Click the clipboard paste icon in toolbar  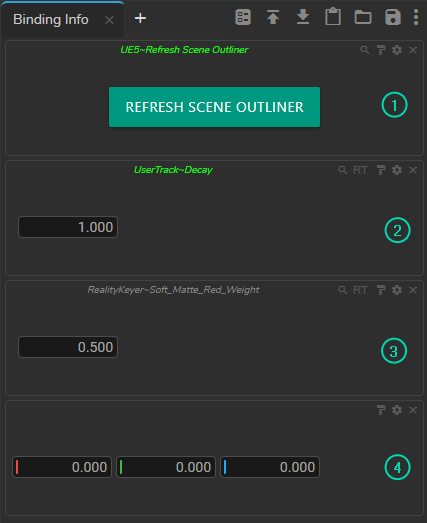click(333, 17)
